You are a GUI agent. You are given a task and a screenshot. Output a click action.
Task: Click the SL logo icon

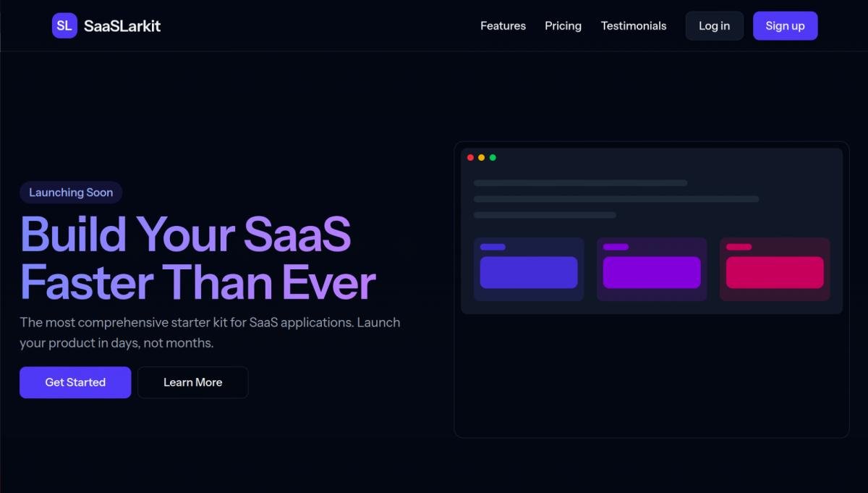pyautogui.click(x=64, y=26)
